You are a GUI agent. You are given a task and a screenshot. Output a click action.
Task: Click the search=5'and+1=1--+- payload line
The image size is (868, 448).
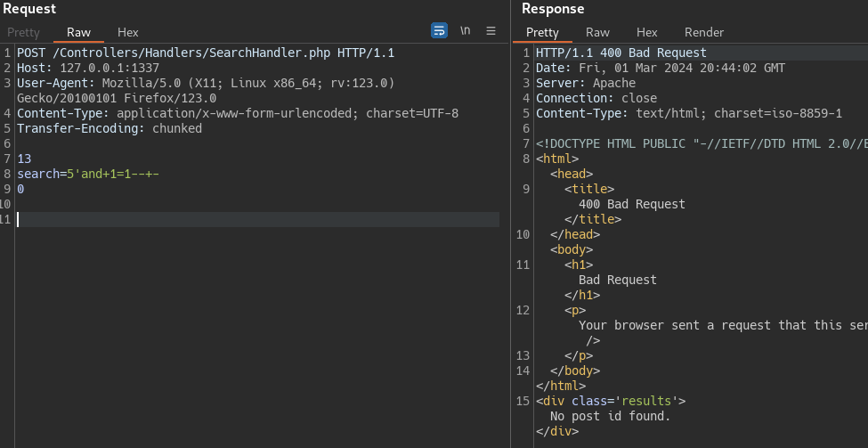pyautogui.click(x=88, y=174)
